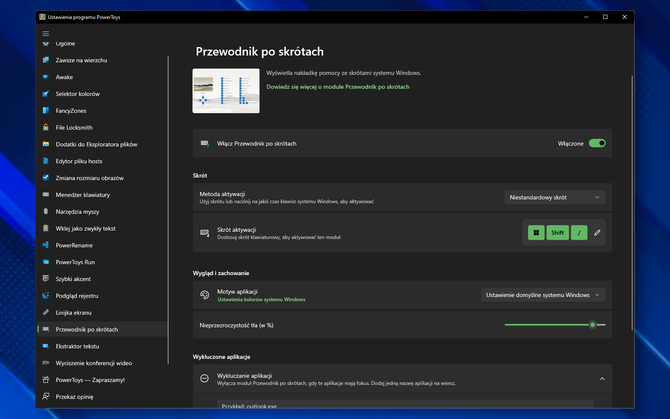Open the hamburger navigation menu icon

click(x=46, y=33)
